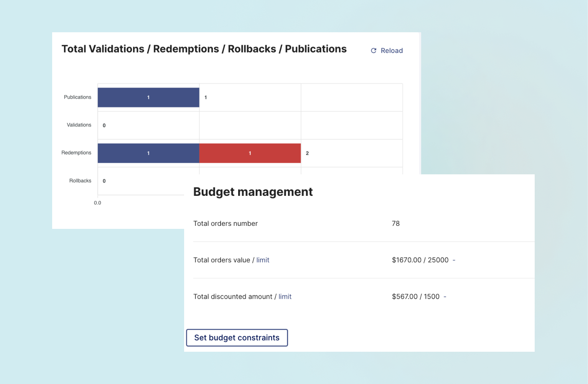
Task: Select the Total Validations chart card title
Action: coord(204,49)
